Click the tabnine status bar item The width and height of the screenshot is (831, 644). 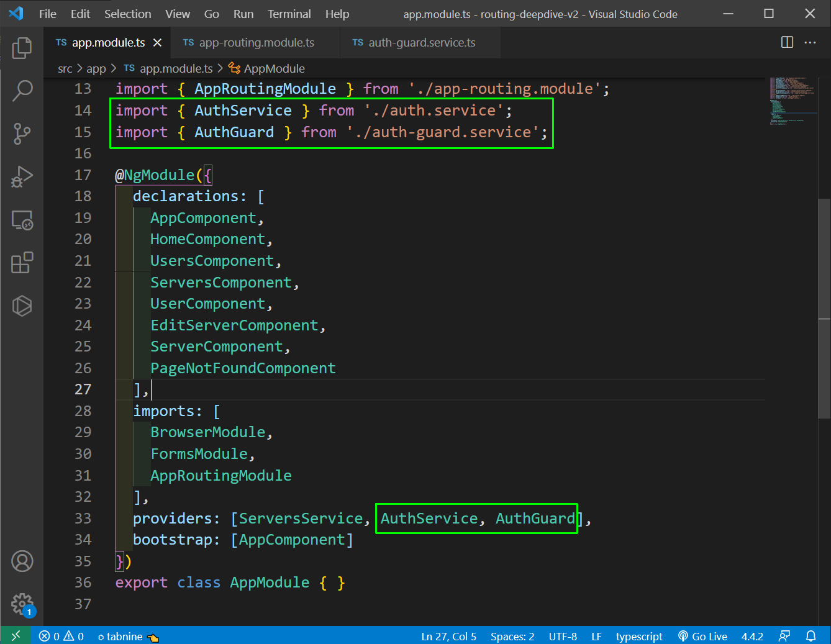128,637
